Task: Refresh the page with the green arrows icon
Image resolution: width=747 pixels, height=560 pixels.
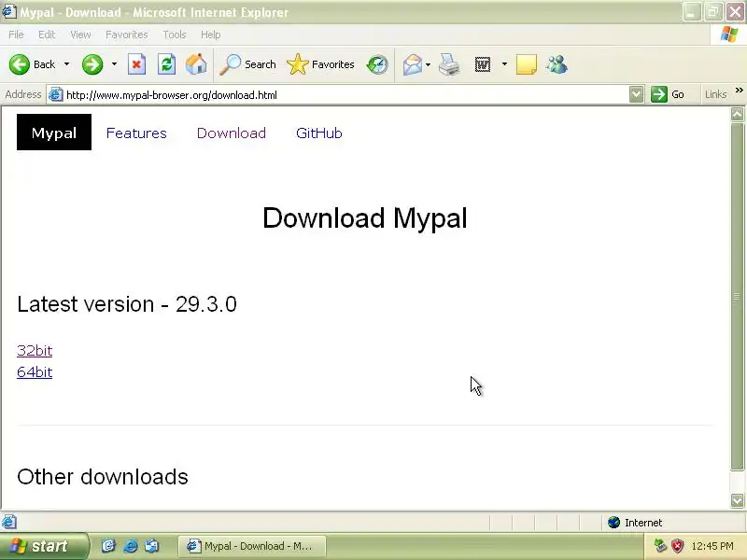Action: coord(167,64)
